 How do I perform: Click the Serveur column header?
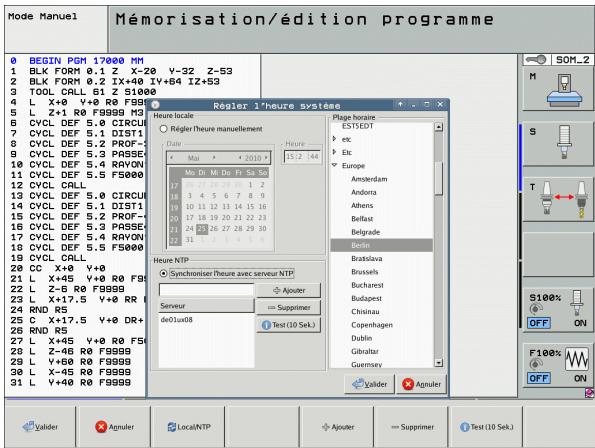206,306
